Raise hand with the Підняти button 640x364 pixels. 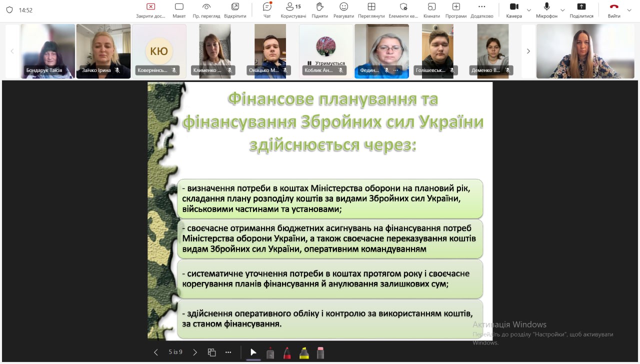point(319,10)
